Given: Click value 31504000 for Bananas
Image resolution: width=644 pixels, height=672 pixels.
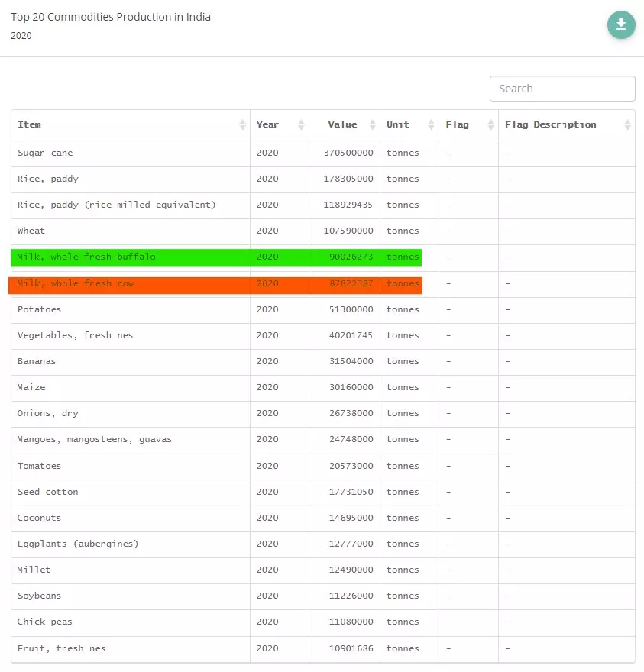Looking at the screenshot, I should (x=351, y=361).
